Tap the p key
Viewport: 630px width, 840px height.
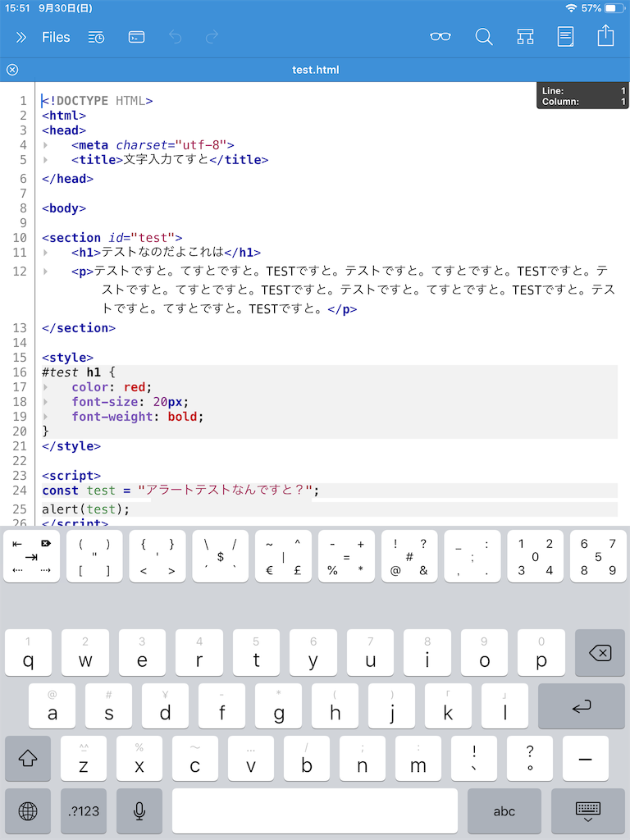click(541, 652)
